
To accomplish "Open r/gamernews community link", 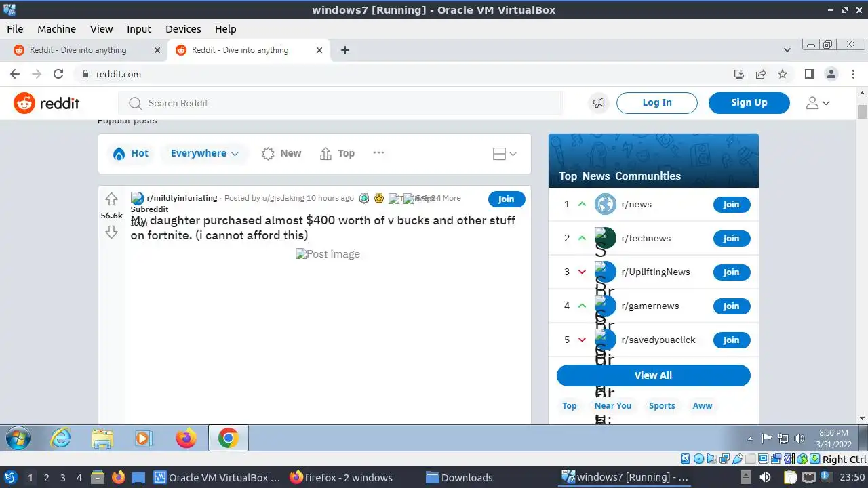I will [x=650, y=306].
